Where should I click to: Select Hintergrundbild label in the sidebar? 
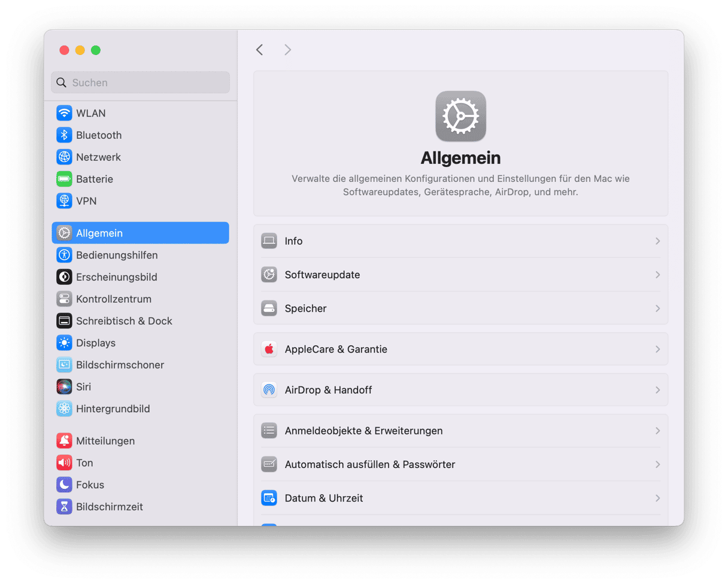tap(113, 409)
